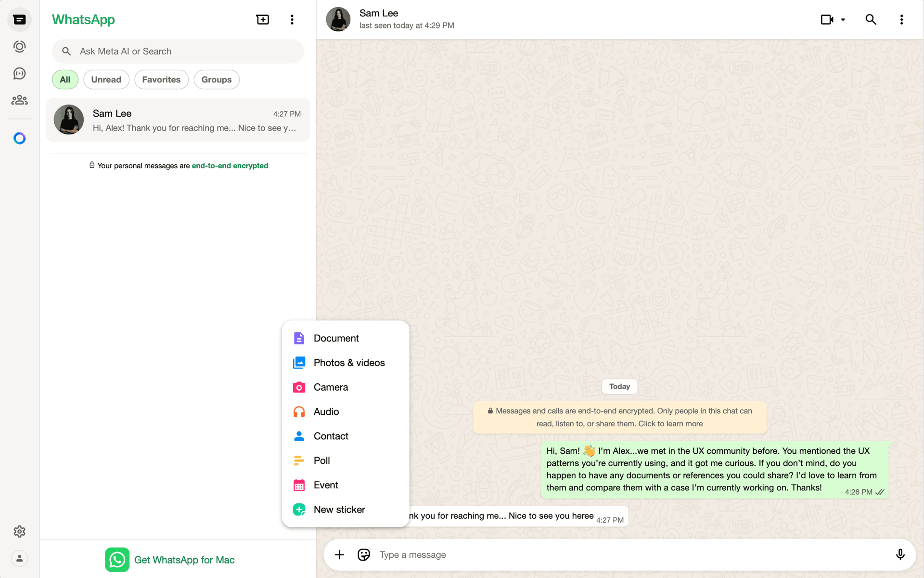Screen dimensions: 924x578
Task: Record a voice message with microphone
Action: 900,555
